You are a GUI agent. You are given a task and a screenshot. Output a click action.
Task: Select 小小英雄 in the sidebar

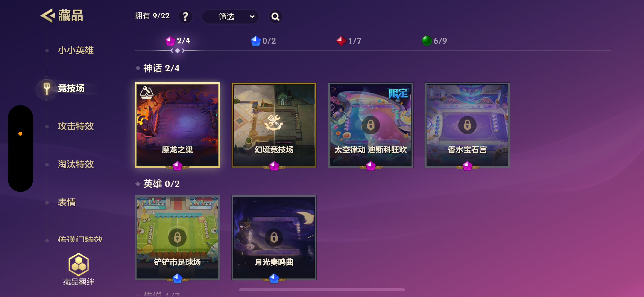point(76,50)
